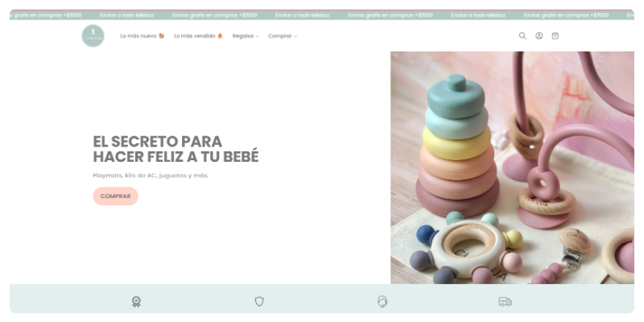Open the shopping bag cart icon

(555, 35)
